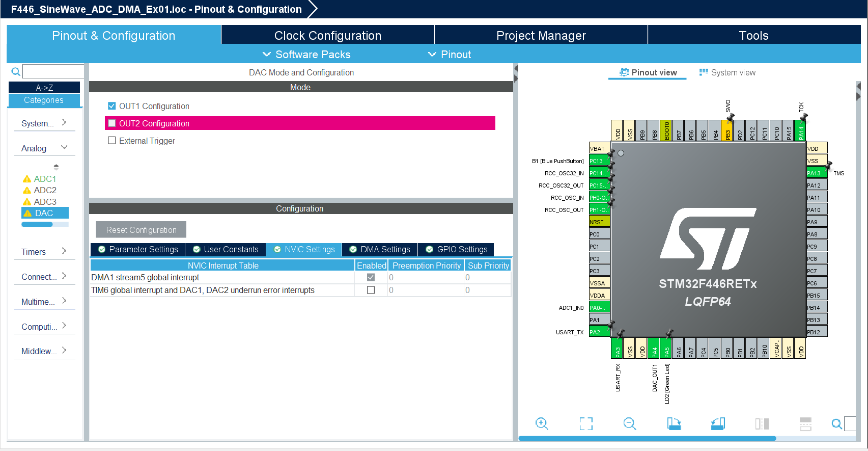Click the PA14 TCK pin

[x=801, y=130]
